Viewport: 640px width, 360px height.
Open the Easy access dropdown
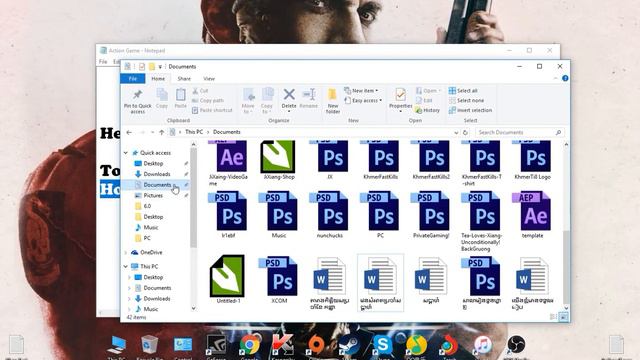pyautogui.click(x=363, y=100)
